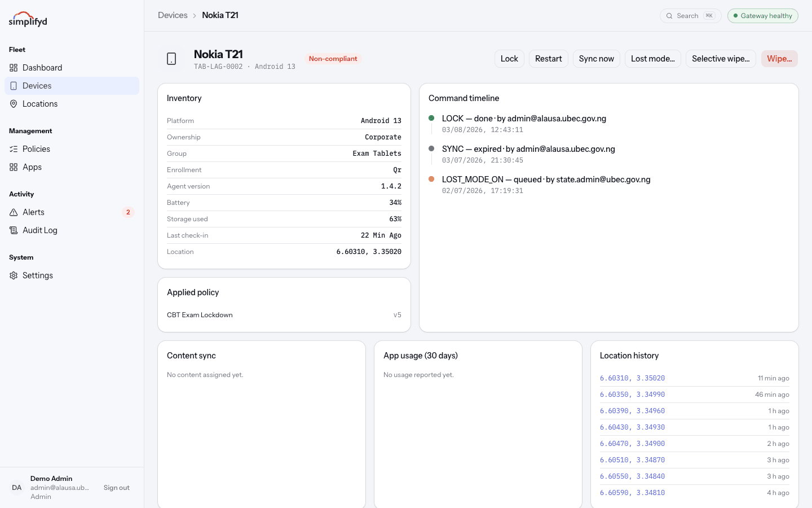Image resolution: width=812 pixels, height=508 pixels.
Task: Click the Exam Tablets group value
Action: (x=377, y=154)
